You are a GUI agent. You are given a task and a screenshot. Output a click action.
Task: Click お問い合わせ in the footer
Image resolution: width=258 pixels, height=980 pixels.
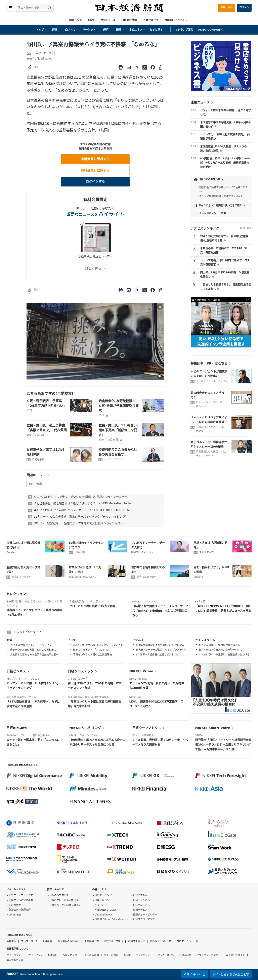point(195,974)
